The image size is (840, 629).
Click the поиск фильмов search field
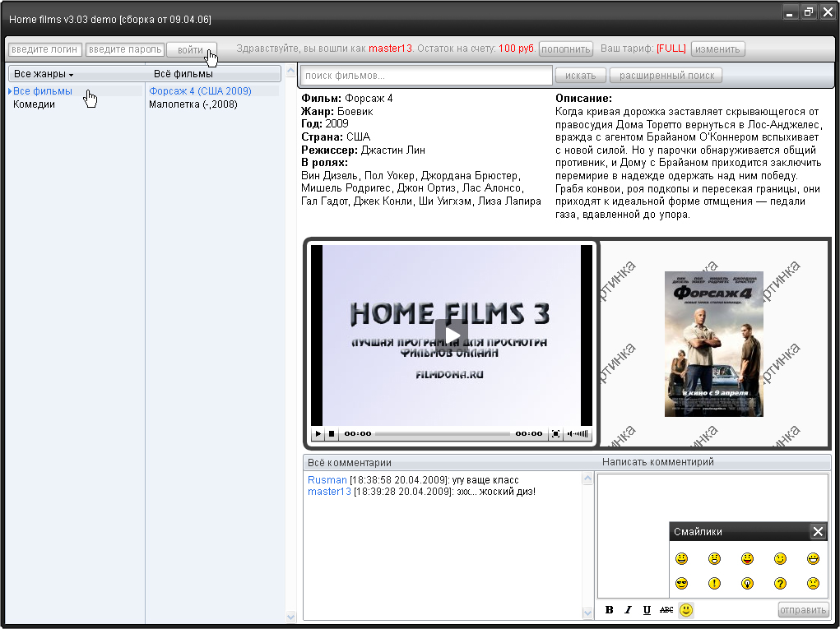426,76
